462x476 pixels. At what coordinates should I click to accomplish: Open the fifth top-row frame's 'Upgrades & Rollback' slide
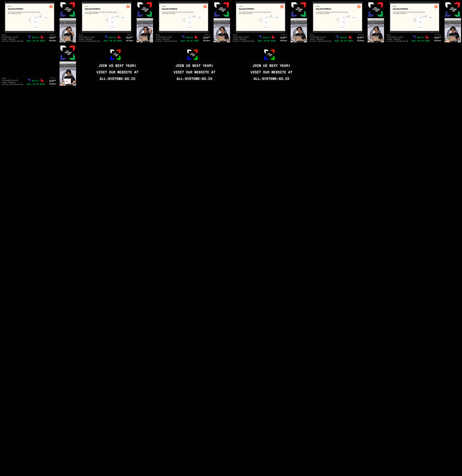[337, 17]
